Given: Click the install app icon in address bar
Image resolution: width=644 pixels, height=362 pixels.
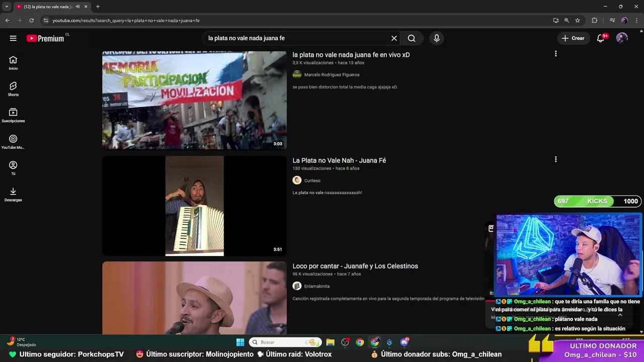Looking at the screenshot, I should pyautogui.click(x=555, y=21).
